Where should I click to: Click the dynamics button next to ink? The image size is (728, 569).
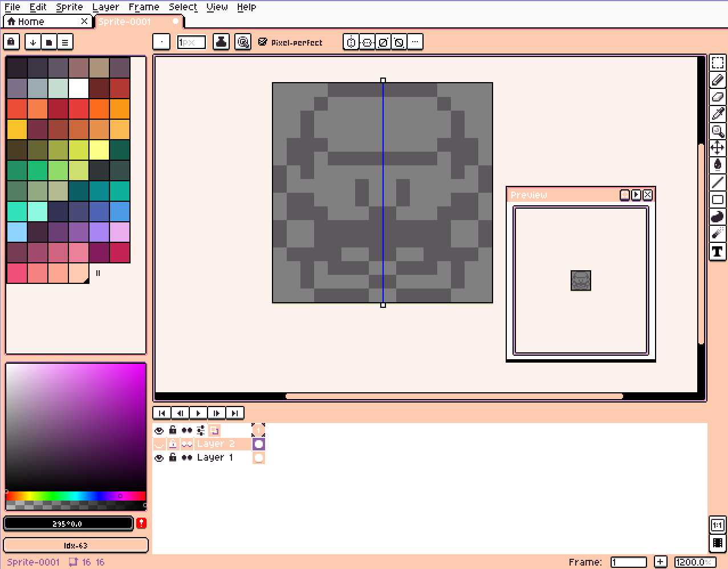click(243, 42)
